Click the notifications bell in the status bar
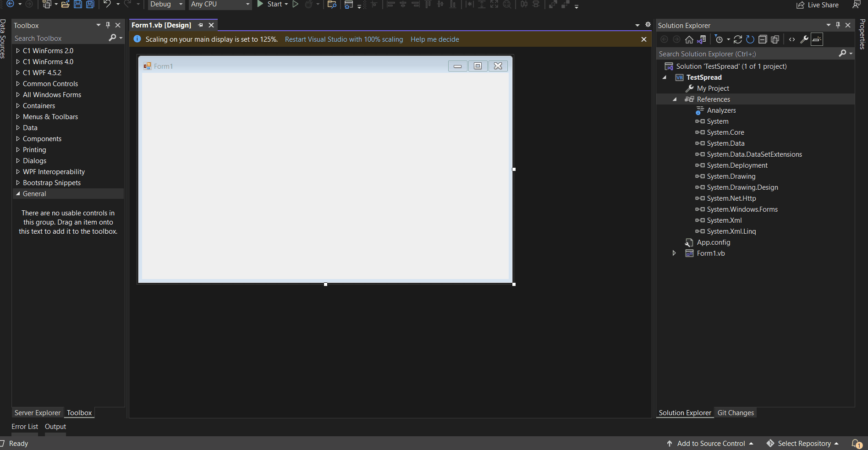 pos(856,444)
